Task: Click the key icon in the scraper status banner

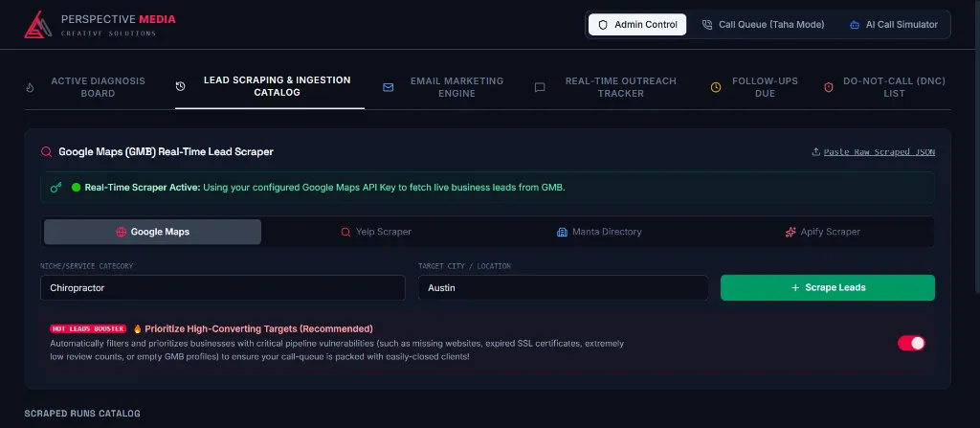Action: tap(56, 187)
